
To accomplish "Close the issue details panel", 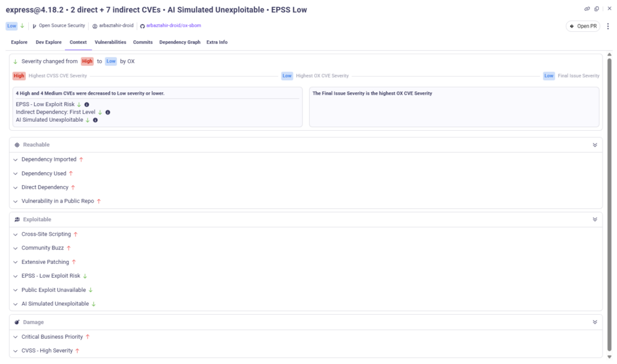I will [x=609, y=8].
